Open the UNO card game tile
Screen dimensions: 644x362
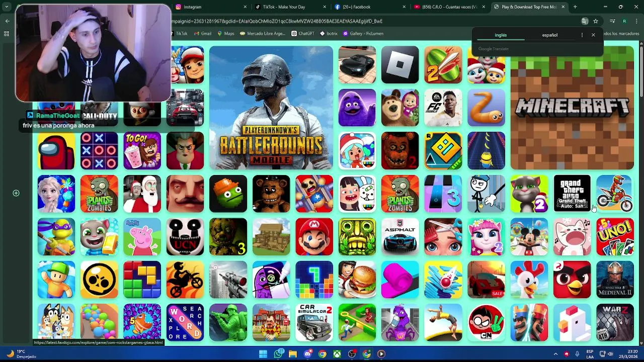pyautogui.click(x=615, y=237)
